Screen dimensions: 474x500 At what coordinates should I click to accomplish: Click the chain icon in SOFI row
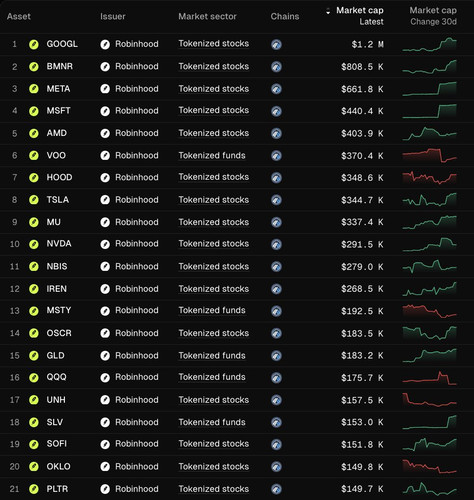pyautogui.click(x=276, y=444)
